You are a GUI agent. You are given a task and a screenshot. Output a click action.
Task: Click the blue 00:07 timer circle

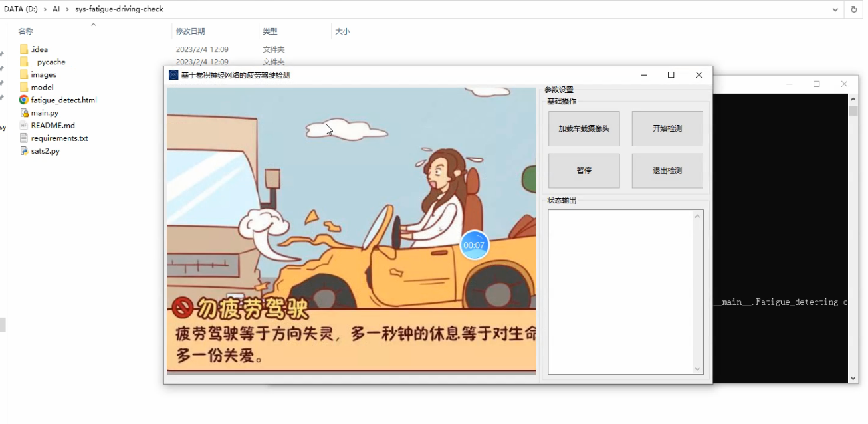click(x=474, y=245)
